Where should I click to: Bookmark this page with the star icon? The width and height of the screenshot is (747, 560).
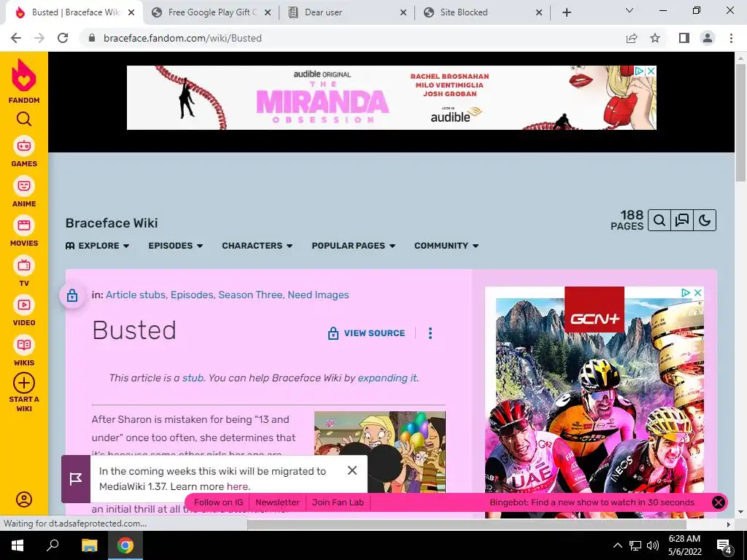point(655,38)
